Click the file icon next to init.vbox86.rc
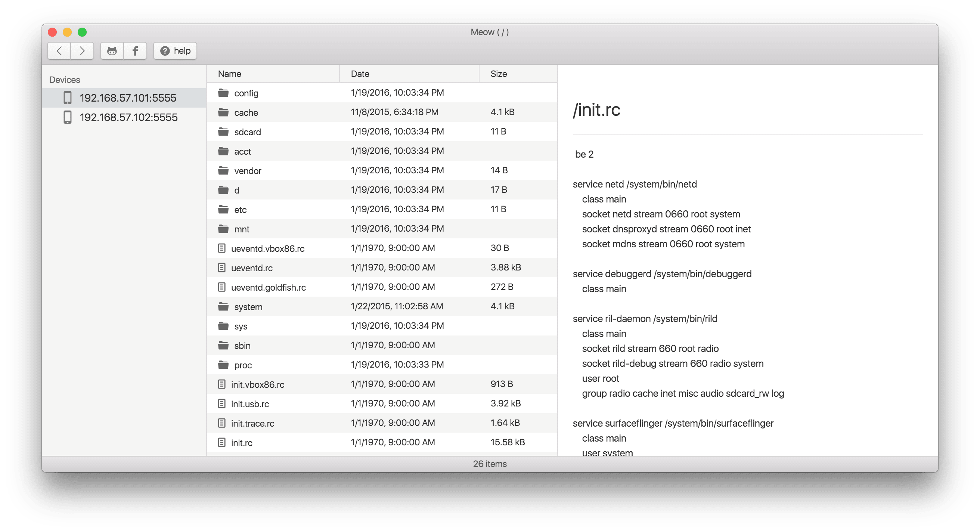 [x=222, y=384]
